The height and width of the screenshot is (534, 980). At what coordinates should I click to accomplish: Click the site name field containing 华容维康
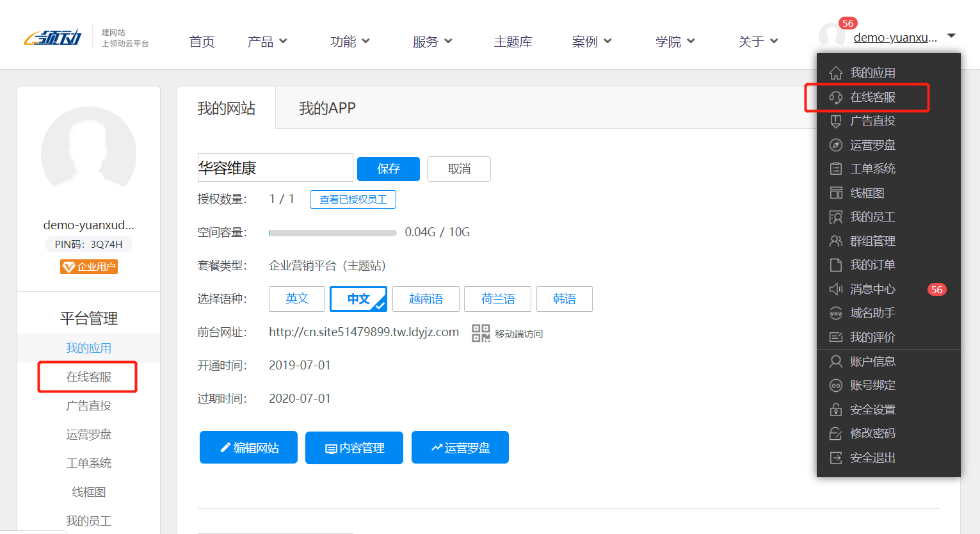[x=275, y=168]
